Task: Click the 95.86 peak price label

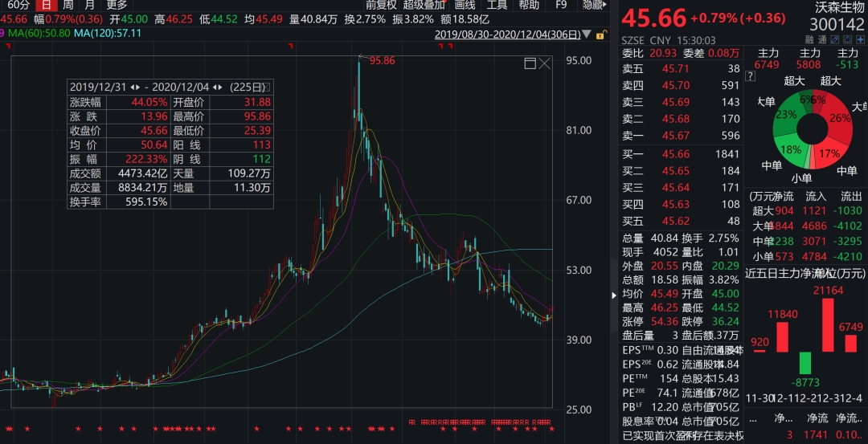Action: coord(382,61)
